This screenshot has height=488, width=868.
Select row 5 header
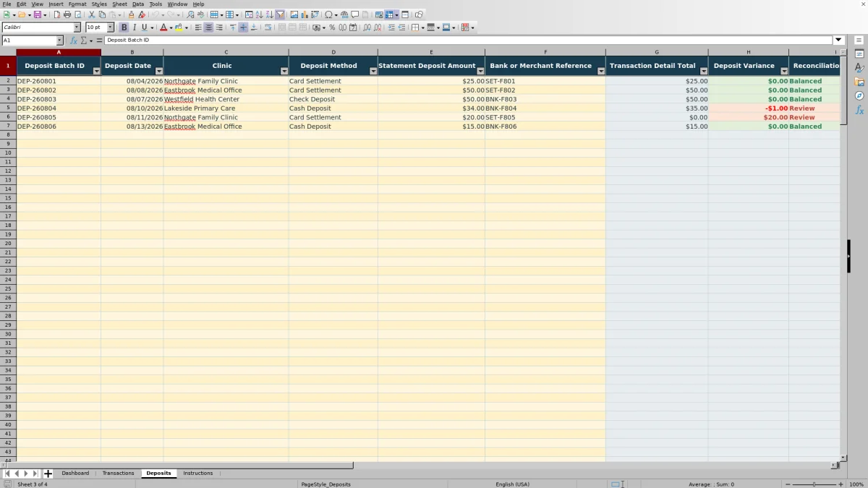(x=8, y=108)
